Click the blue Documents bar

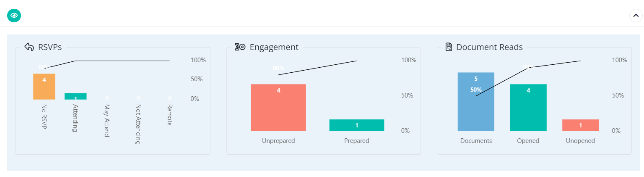pos(476,102)
